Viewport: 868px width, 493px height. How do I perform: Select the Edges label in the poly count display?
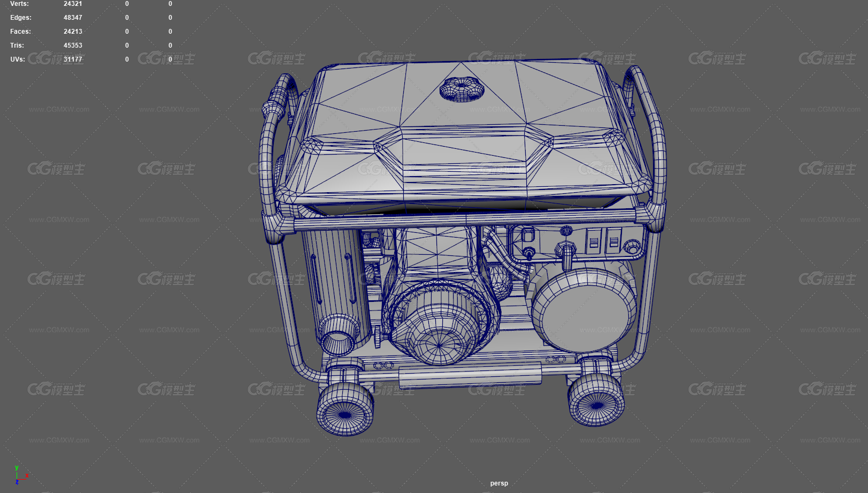21,18
